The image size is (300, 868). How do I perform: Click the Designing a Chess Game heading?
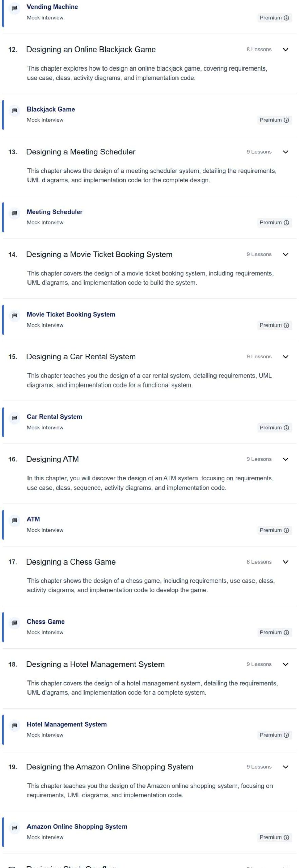[71, 562]
